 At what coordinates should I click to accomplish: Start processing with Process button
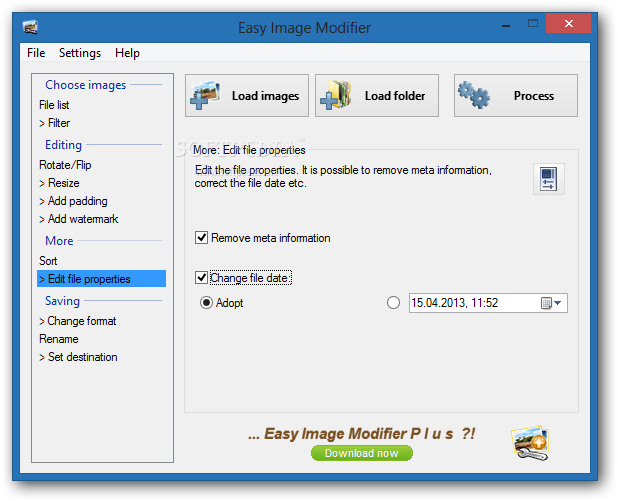(516, 95)
